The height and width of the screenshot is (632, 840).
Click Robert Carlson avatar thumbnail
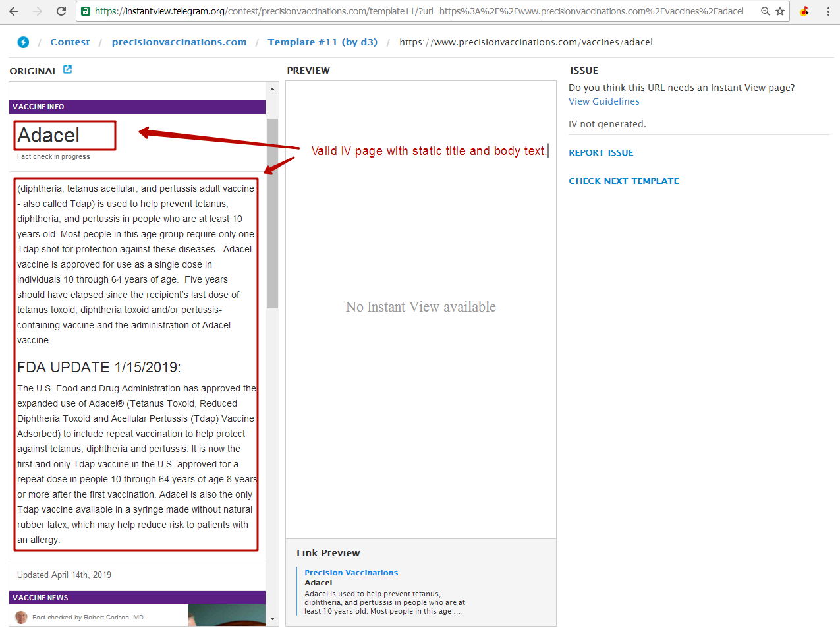point(22,618)
